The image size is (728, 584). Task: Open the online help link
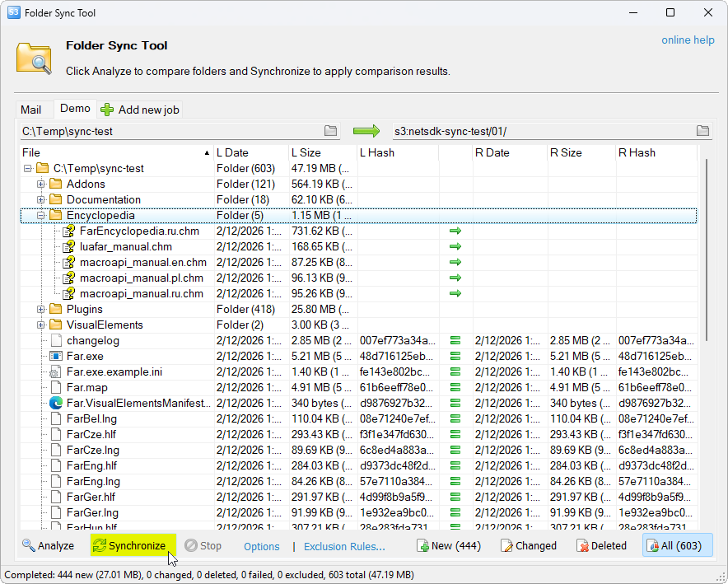coord(688,40)
